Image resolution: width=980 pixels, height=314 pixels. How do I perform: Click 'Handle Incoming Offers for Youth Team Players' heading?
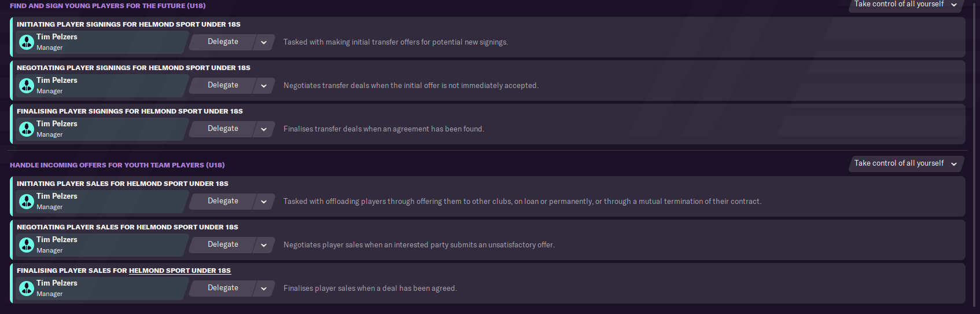coord(117,165)
